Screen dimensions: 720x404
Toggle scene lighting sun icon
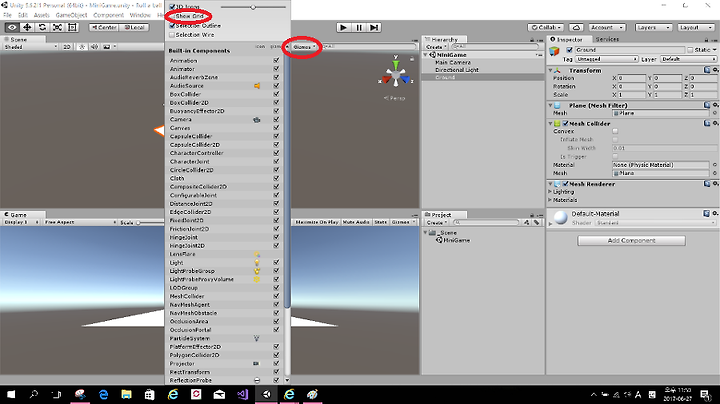(x=82, y=47)
